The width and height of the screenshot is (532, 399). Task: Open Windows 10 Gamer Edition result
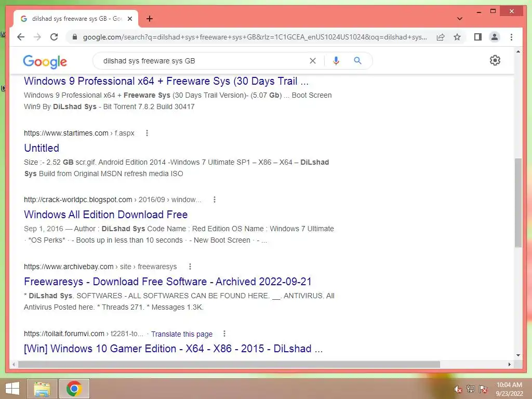(173, 349)
